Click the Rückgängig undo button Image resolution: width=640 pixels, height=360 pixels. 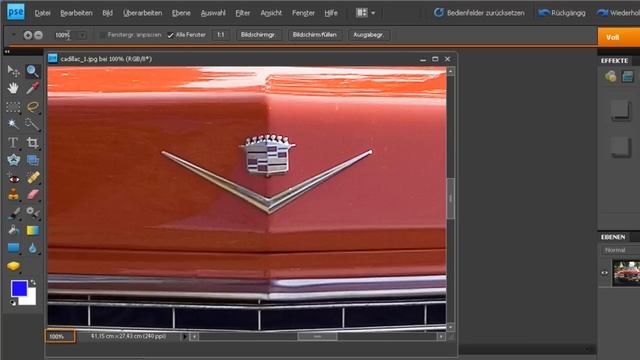coord(562,13)
